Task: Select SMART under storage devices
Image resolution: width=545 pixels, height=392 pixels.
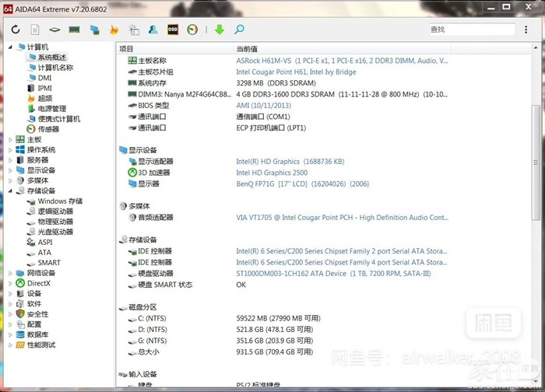Action: (48, 263)
